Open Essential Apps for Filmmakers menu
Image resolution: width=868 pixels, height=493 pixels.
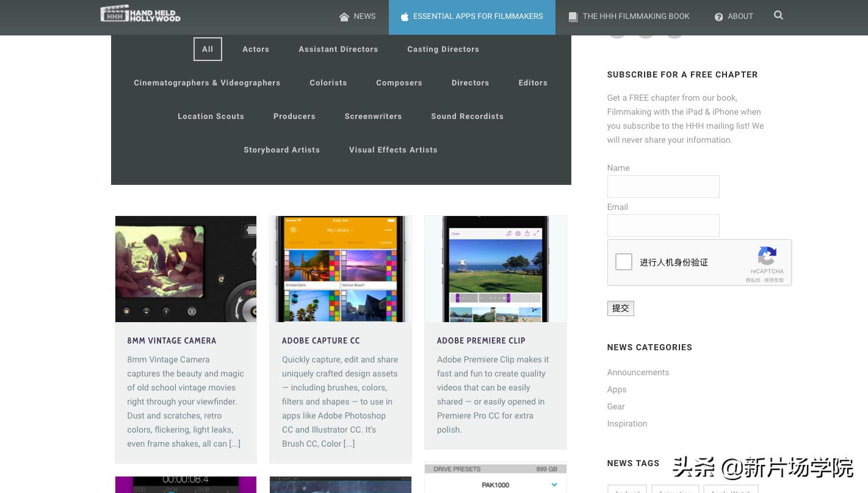coord(472,16)
